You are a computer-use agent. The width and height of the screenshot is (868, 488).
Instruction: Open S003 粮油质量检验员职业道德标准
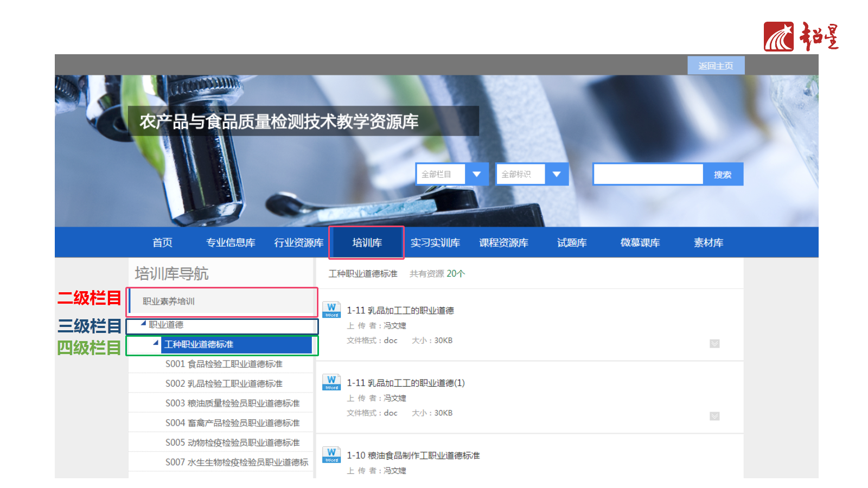point(232,403)
